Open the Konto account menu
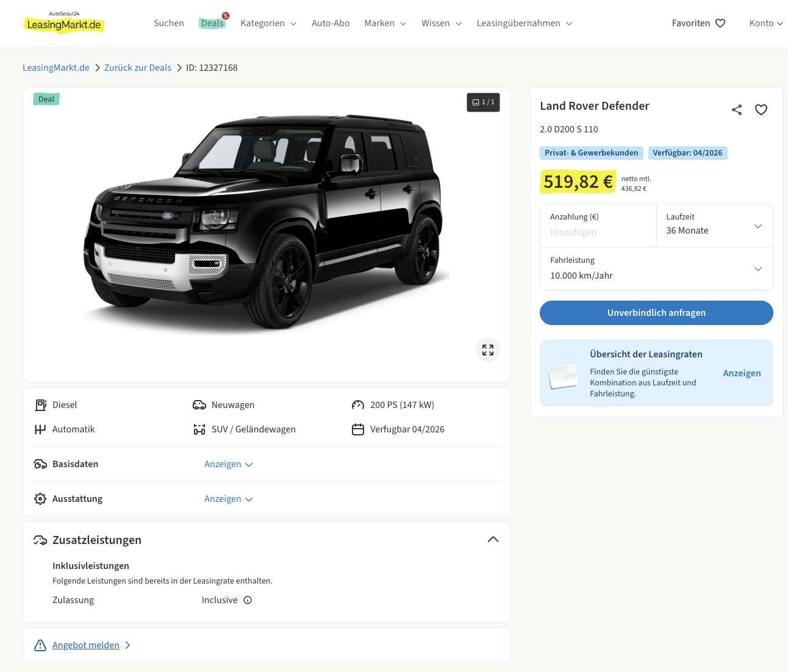788x672 pixels. [x=765, y=23]
